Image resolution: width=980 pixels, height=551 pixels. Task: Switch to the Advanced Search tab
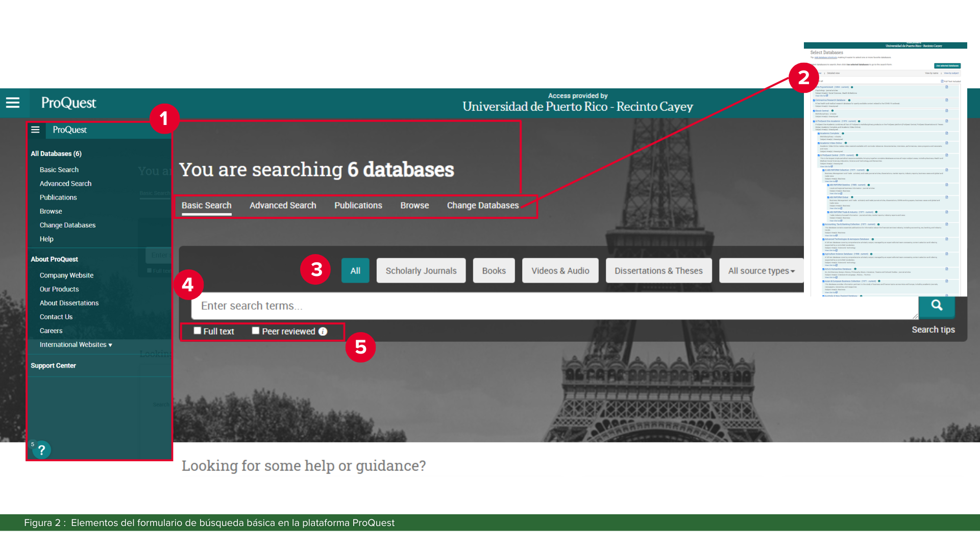[283, 205]
